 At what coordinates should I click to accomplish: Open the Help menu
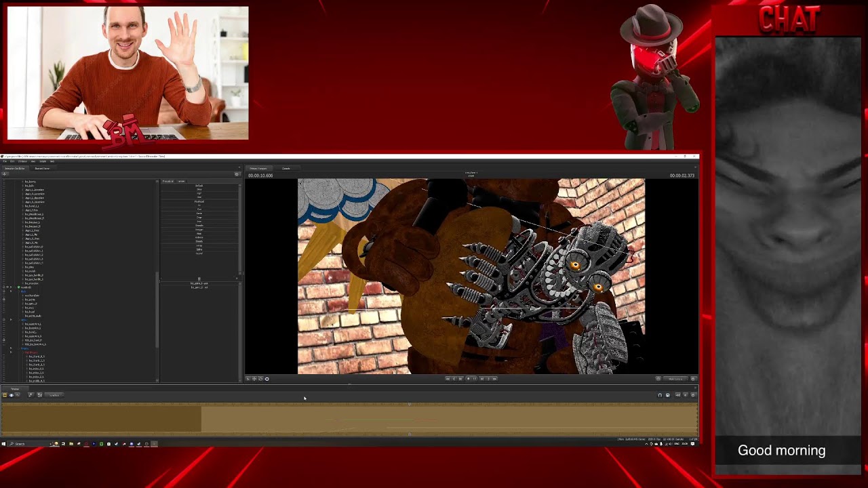52,161
